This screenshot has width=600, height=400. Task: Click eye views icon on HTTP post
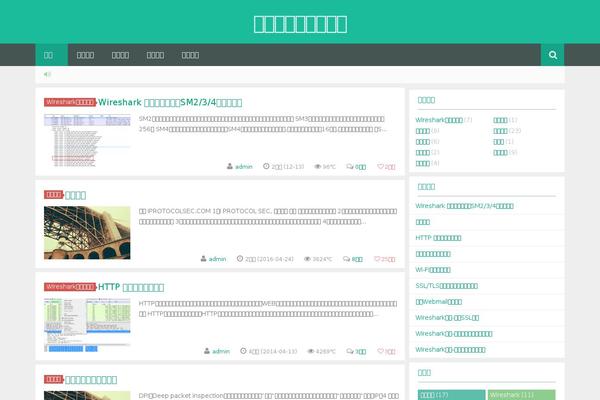click(x=311, y=351)
